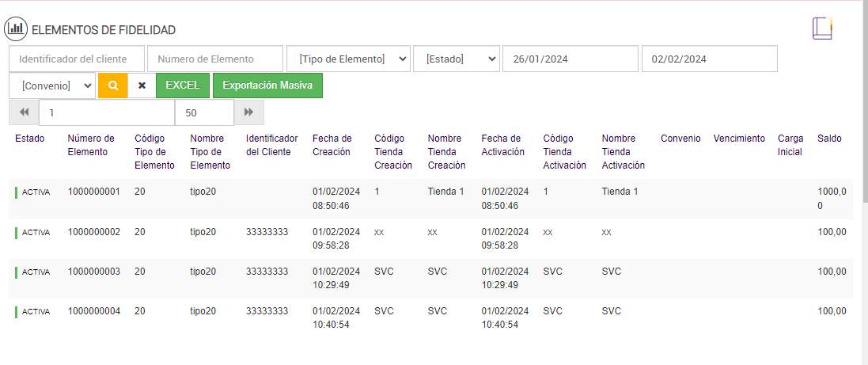Click the EXCEL export button
Image resolution: width=868 pixels, height=365 pixels.
(x=183, y=86)
